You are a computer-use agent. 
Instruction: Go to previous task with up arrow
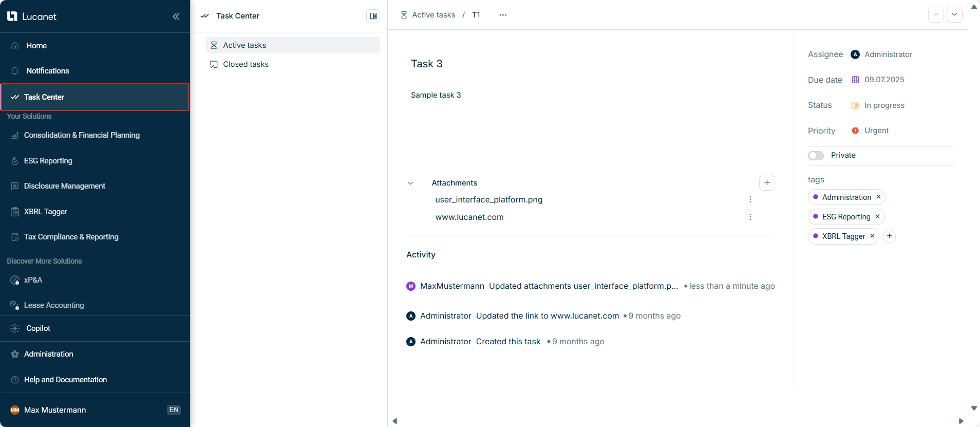pos(936,14)
